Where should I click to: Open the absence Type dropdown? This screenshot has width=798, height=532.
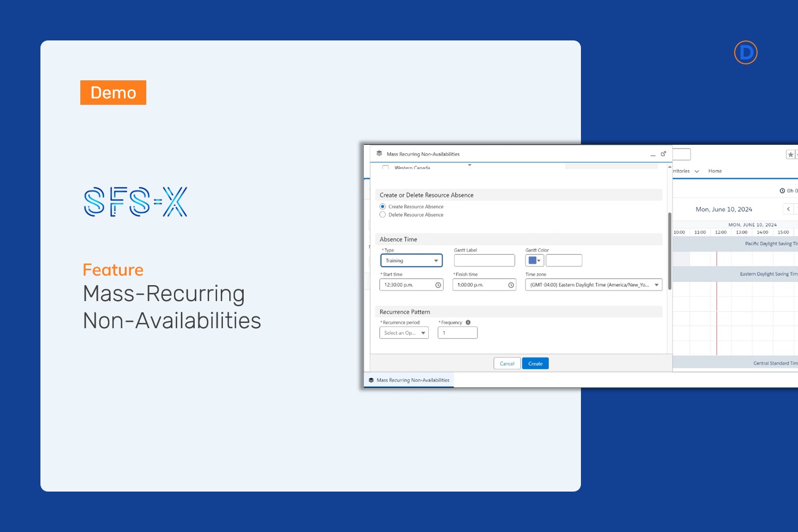(411, 261)
